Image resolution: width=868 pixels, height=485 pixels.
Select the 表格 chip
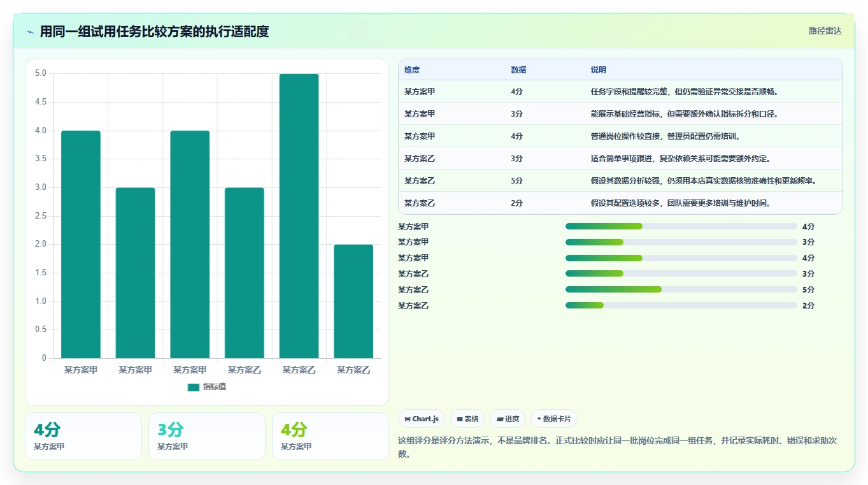[467, 419]
